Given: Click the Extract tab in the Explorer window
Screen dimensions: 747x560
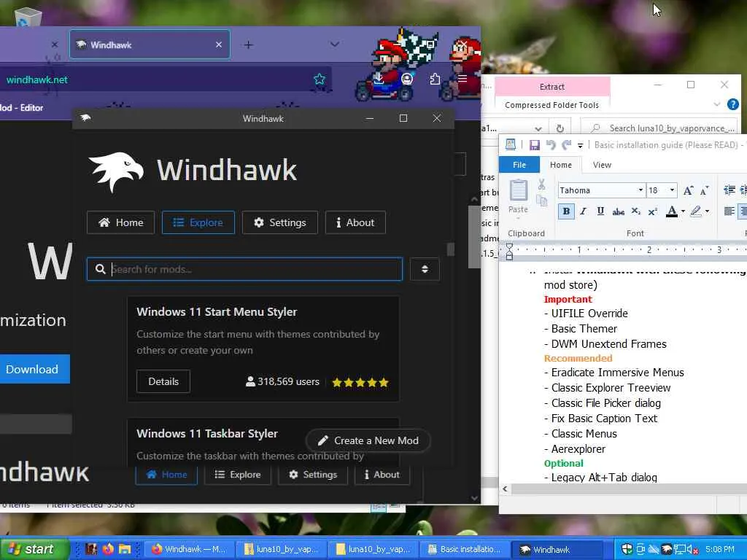Looking at the screenshot, I should pyautogui.click(x=552, y=87).
